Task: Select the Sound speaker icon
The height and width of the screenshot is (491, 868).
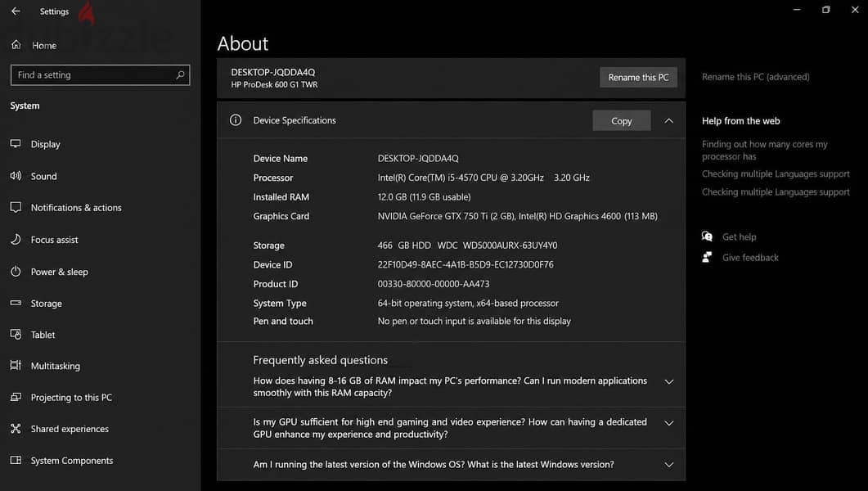Action: point(16,175)
